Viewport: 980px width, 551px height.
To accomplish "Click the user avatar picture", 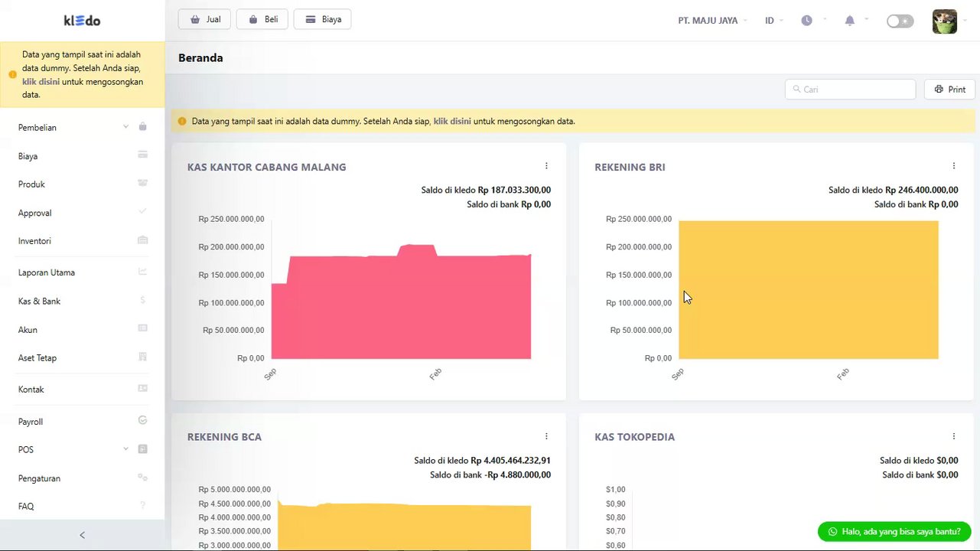I will (945, 21).
